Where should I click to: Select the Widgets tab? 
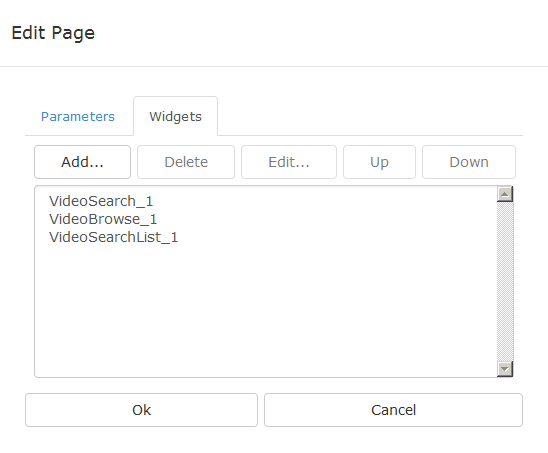175,116
